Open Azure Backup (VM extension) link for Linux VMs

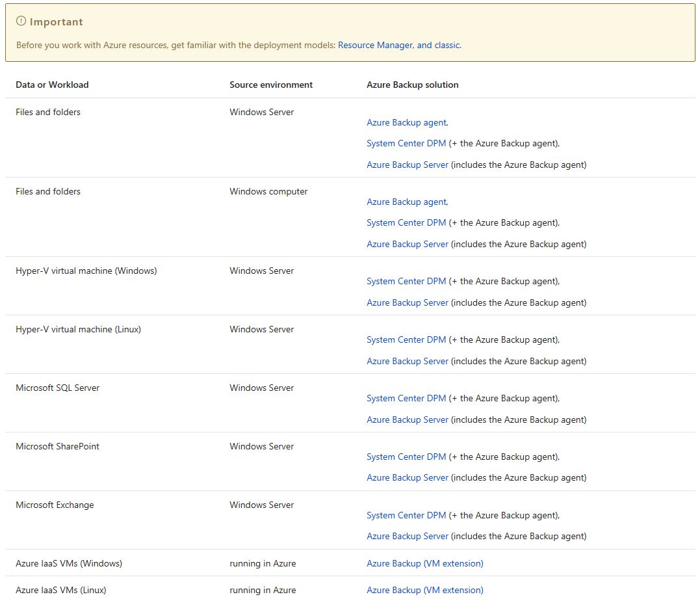[x=425, y=590]
